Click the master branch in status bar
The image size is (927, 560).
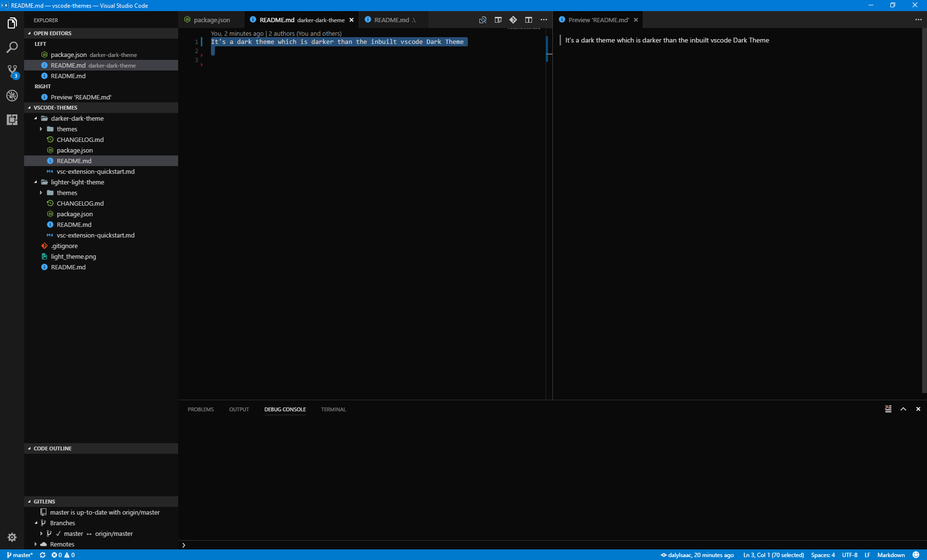point(20,555)
